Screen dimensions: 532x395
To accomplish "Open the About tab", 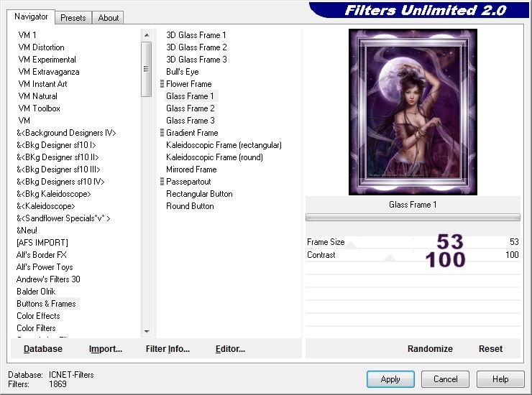I will pos(109,18).
